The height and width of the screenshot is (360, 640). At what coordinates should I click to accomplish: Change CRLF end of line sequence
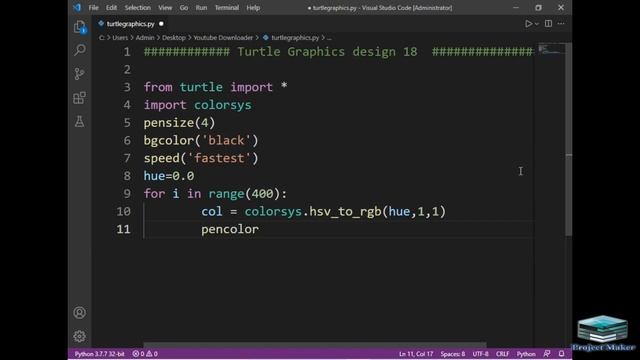[502, 354]
